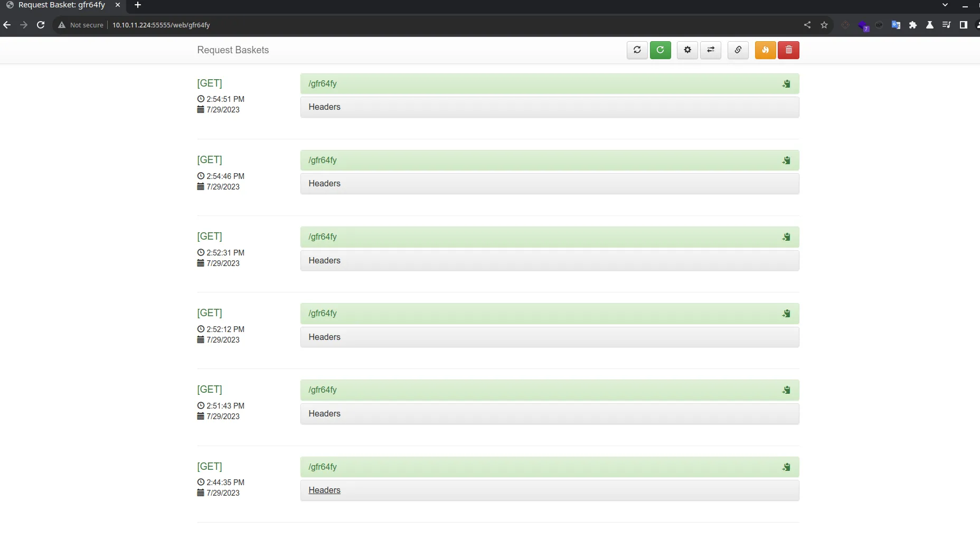The image size is (980, 549).
Task: Click the orange flame purge button
Action: pyautogui.click(x=765, y=50)
